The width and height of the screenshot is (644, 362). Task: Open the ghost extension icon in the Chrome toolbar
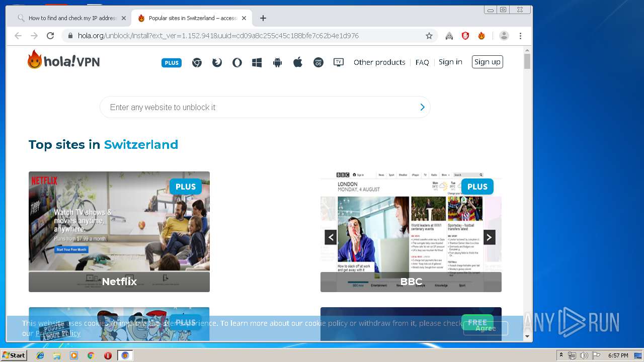tap(449, 36)
